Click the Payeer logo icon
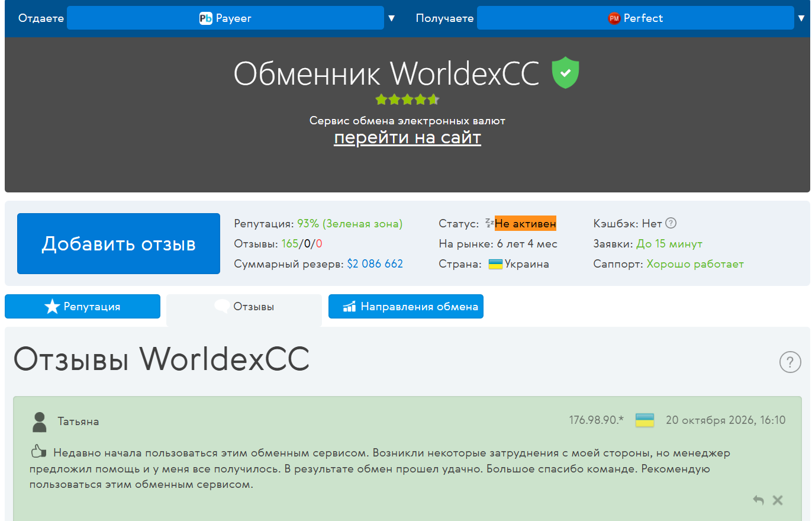Image resolution: width=812 pixels, height=521 pixels. coord(206,18)
